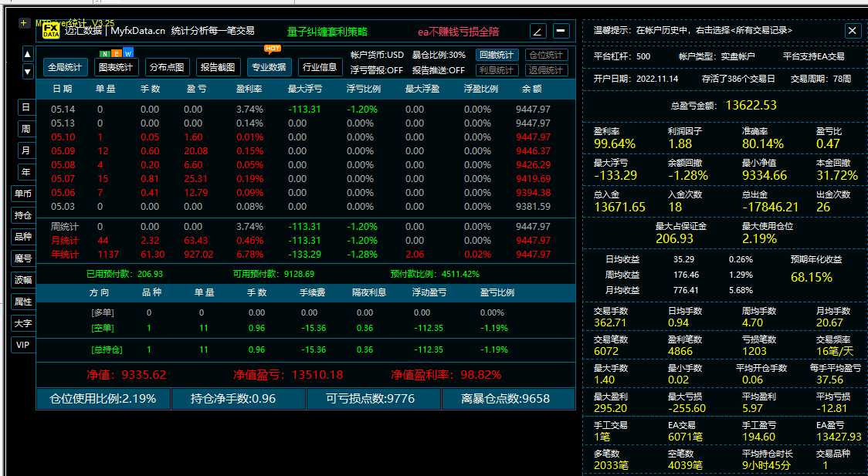
Task: Minimize the statistics panel with the dash icon
Action: pos(561,31)
